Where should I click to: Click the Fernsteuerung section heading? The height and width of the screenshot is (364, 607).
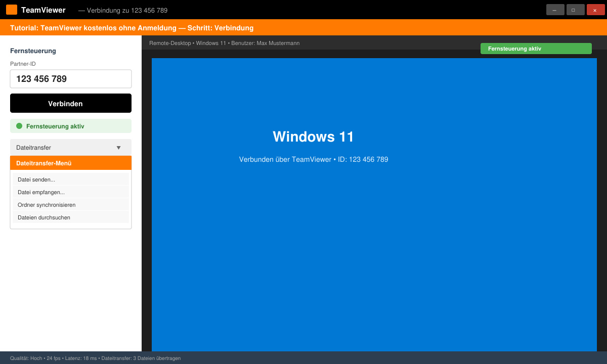(33, 51)
